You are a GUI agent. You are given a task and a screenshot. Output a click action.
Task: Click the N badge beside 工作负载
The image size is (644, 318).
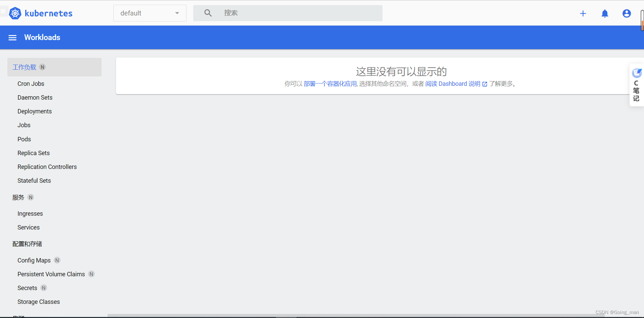click(x=42, y=67)
